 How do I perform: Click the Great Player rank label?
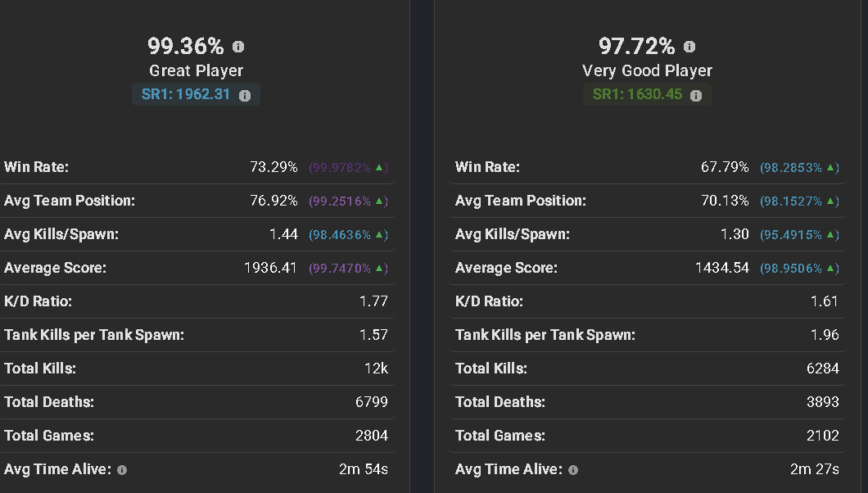tap(197, 70)
